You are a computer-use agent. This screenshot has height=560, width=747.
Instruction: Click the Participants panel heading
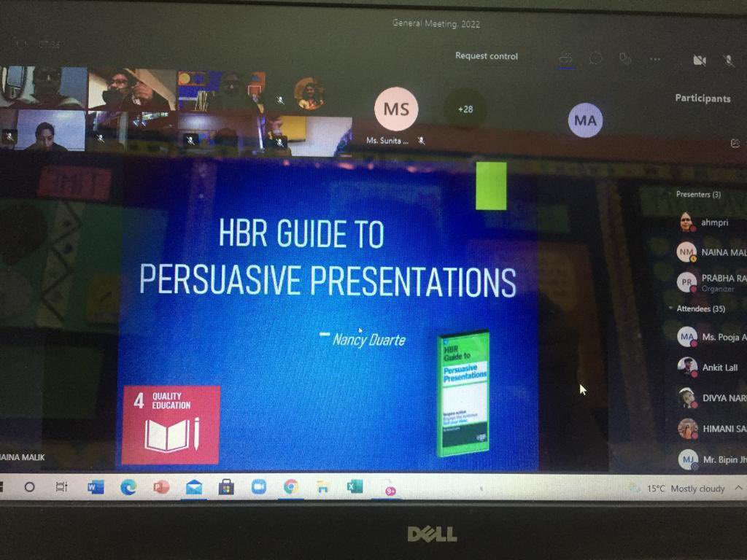703,98
